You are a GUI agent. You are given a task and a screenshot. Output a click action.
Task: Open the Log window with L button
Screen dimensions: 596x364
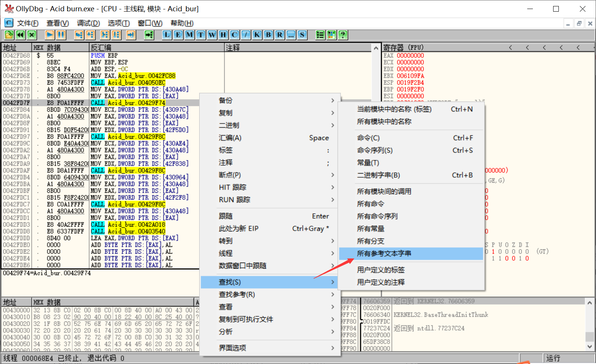[167, 35]
